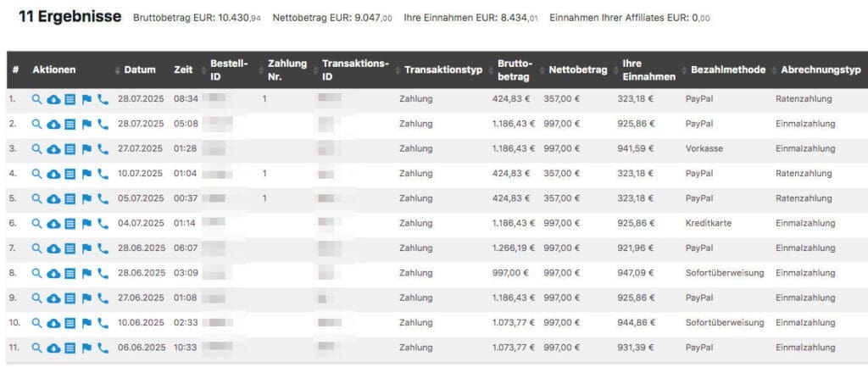Sort by the Bruttobetrag column header

pos(515,70)
